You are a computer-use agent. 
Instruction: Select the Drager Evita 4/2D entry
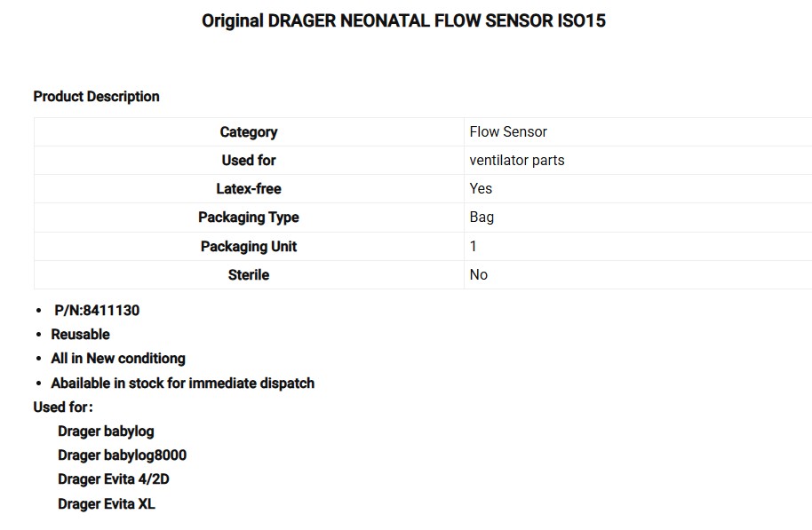click(x=114, y=479)
